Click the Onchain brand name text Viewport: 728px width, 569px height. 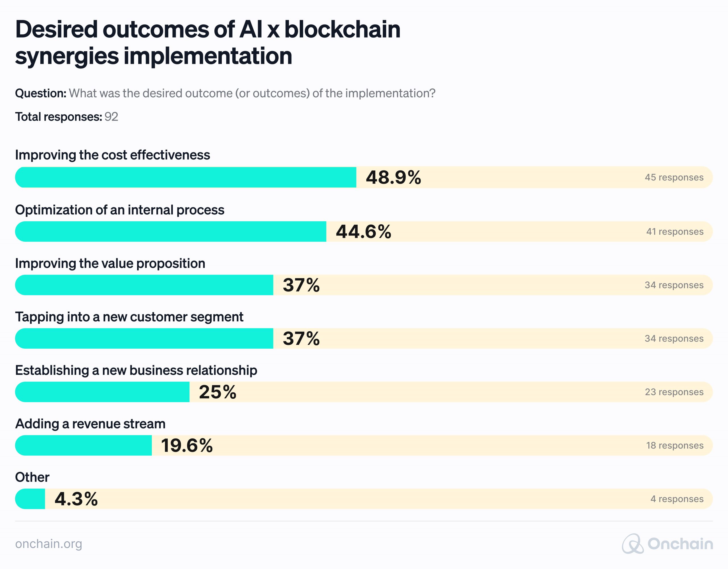(680, 544)
